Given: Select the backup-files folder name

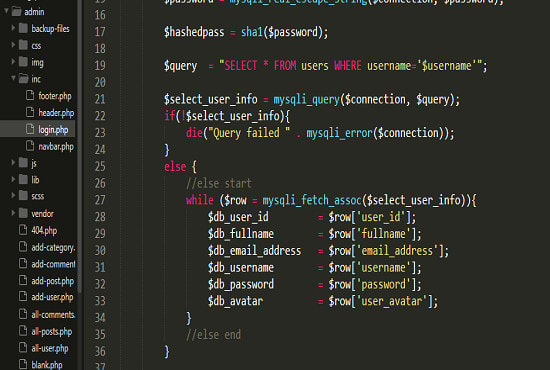Looking at the screenshot, I should pyautogui.click(x=50, y=28).
